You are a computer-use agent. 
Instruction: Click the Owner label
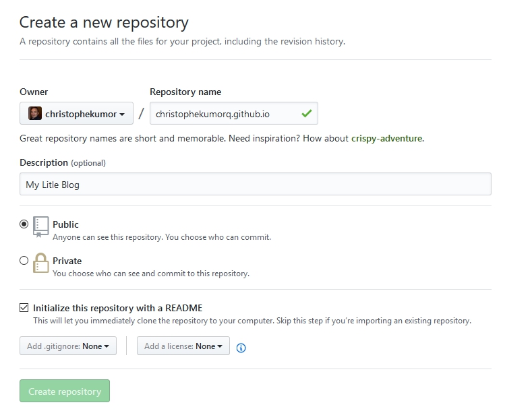[x=34, y=92]
